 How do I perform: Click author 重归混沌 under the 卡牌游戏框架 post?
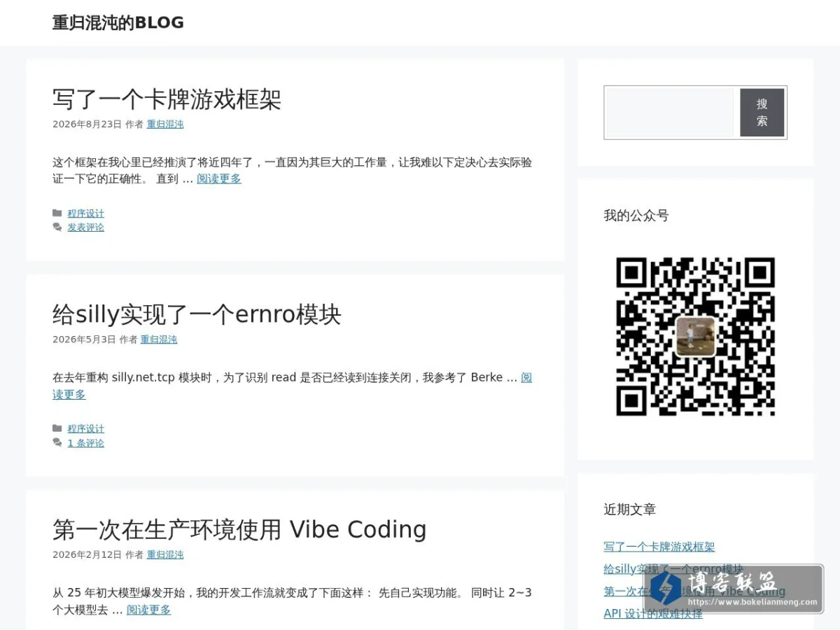point(165,124)
